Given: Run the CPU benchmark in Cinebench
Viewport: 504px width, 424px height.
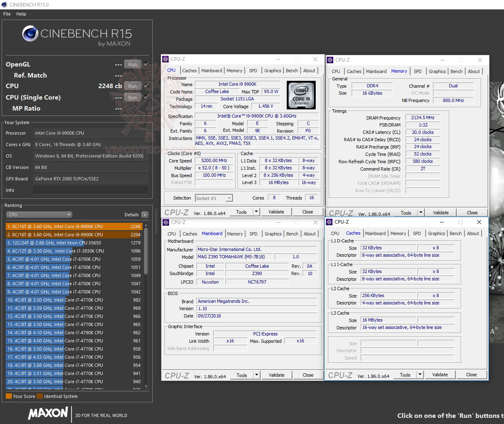Looking at the screenshot, I should tap(132, 86).
